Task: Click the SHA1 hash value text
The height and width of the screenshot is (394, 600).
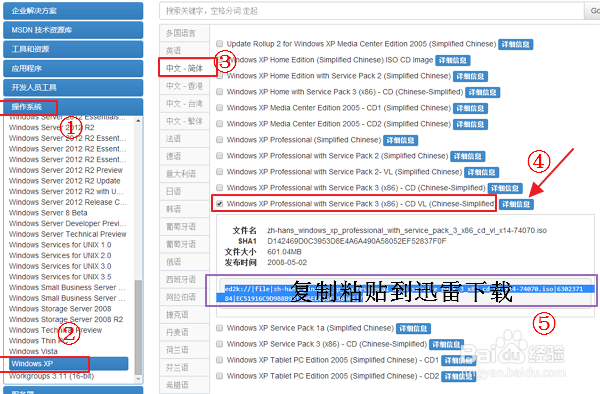Action: 357,241
